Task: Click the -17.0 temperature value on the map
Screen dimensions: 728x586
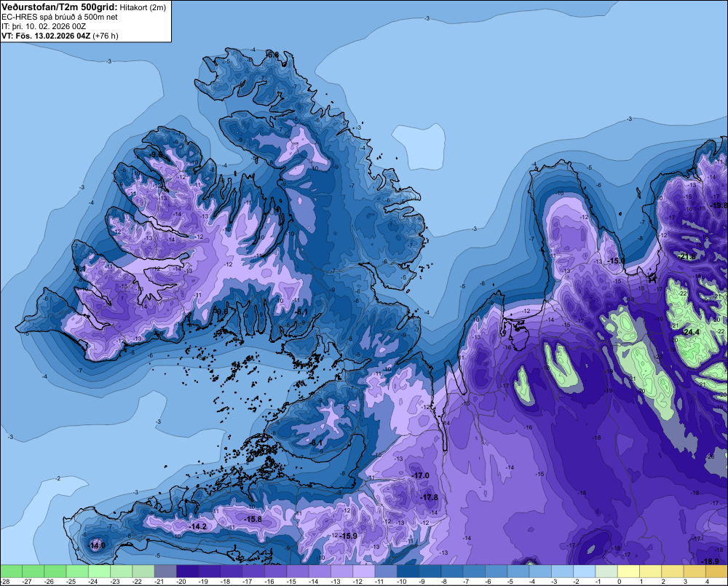Action: tap(420, 475)
